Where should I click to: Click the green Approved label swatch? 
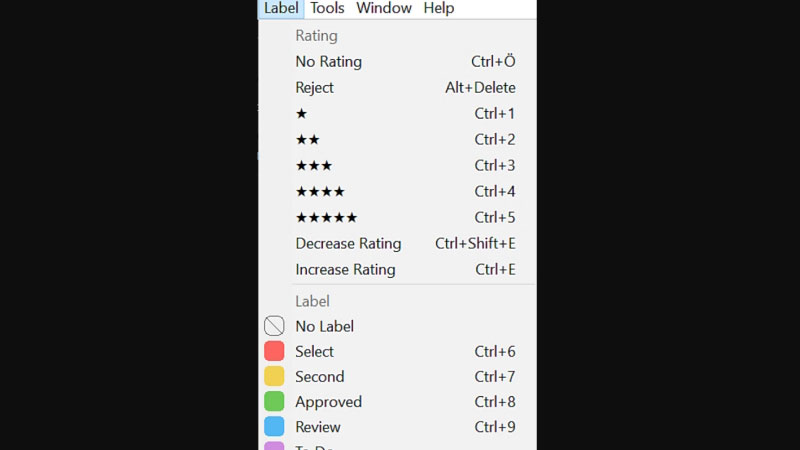274,401
